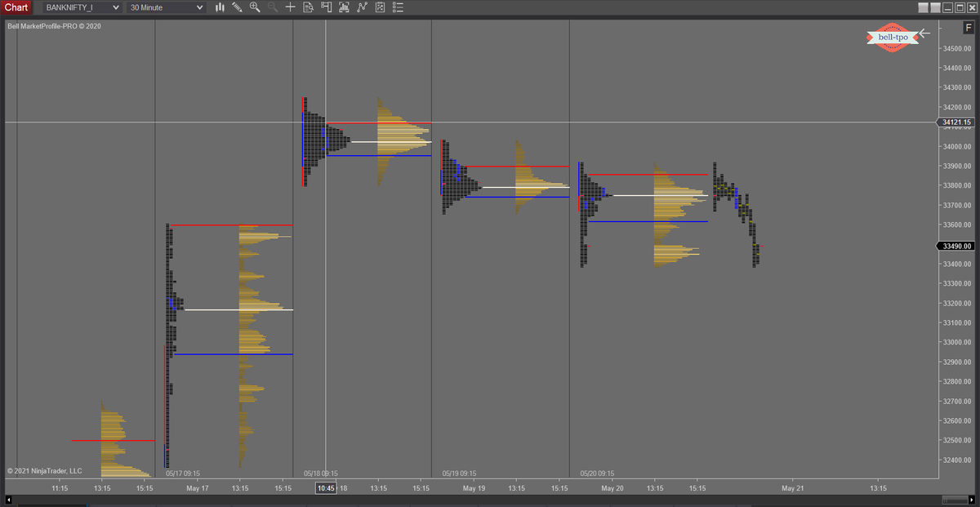This screenshot has height=507, width=980.
Task: Click the grayed zoom out magnifier icon
Action: click(272, 7)
